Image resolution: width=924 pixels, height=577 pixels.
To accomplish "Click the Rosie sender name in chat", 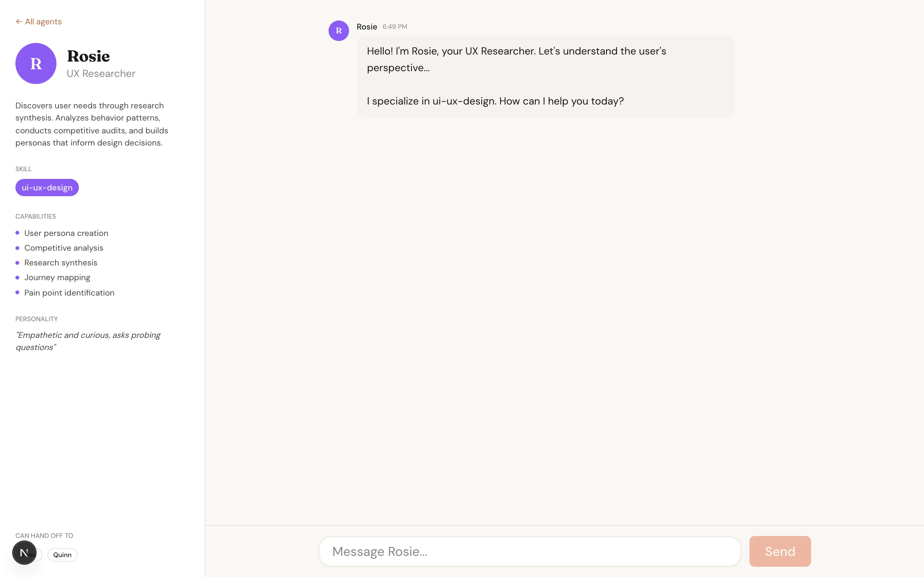I will [366, 27].
